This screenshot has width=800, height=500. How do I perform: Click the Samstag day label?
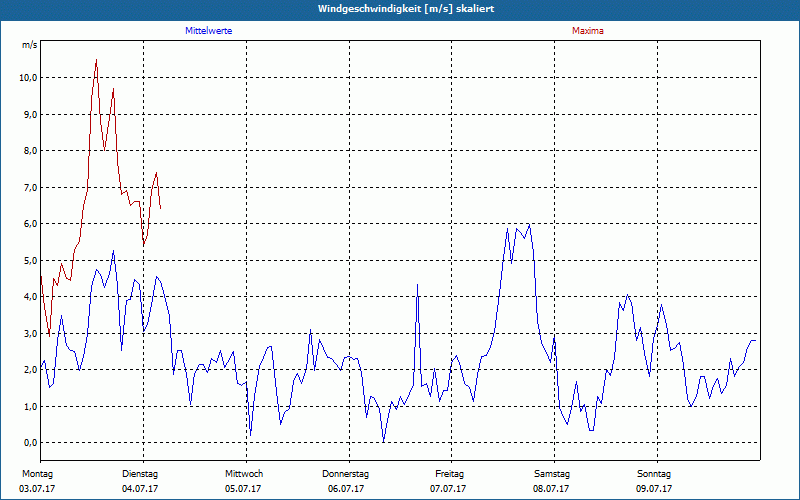coord(552,474)
